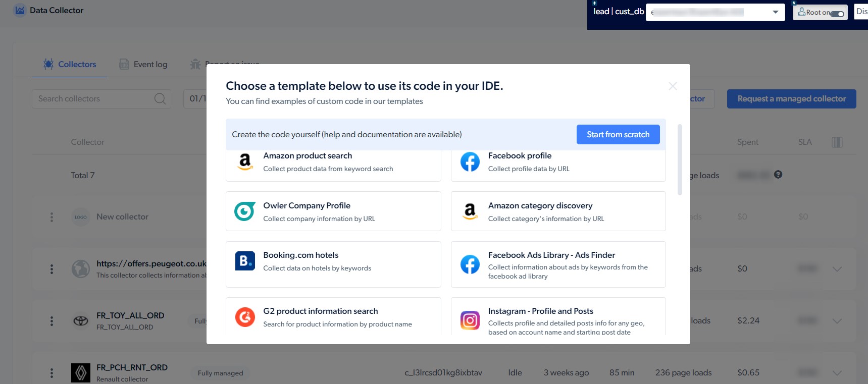The image size is (868, 384).
Task: Expand the FR_PCH_RNT_ORD row chevron
Action: pyautogui.click(x=837, y=373)
